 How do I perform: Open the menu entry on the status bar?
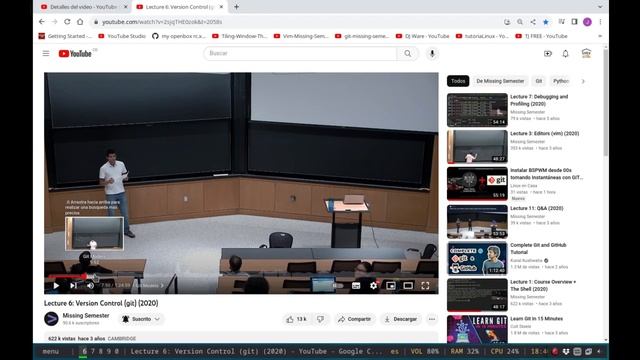point(51,351)
